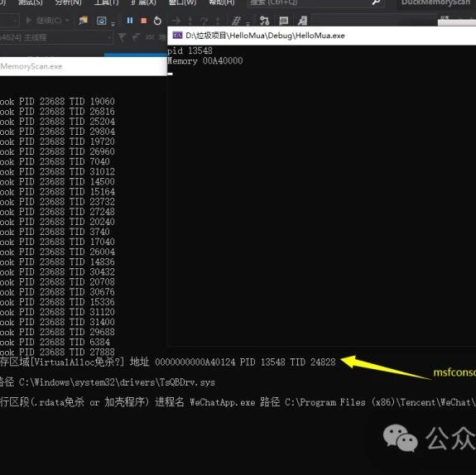Screen dimensions: 476x475
Task: Click the line with TID 30432
Action: pyautogui.click(x=57, y=271)
